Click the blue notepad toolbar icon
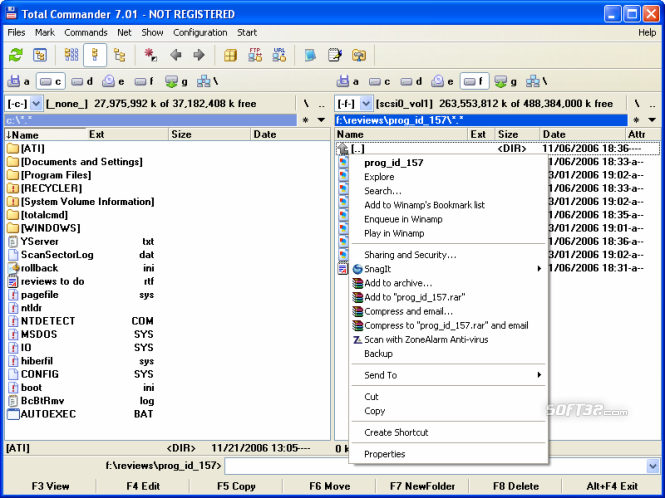Viewport: 665px width, 498px height. coord(310,55)
